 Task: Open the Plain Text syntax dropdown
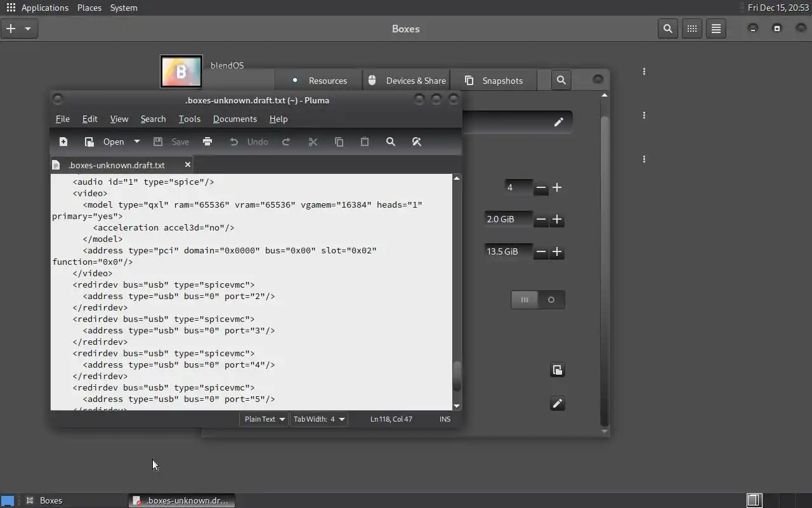(265, 419)
